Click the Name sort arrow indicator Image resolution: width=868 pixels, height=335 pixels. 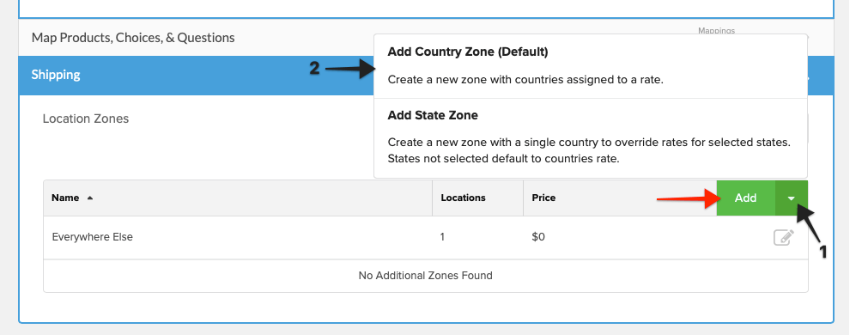pyautogui.click(x=89, y=198)
